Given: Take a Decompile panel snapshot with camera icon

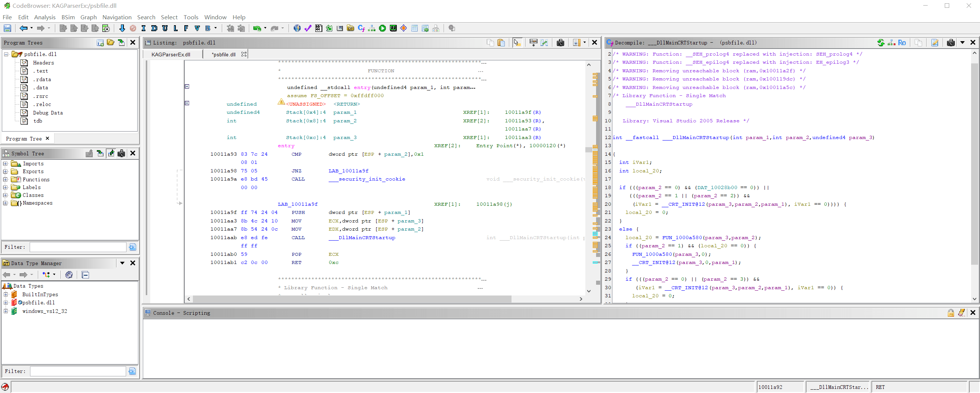Looking at the screenshot, I should [951, 43].
